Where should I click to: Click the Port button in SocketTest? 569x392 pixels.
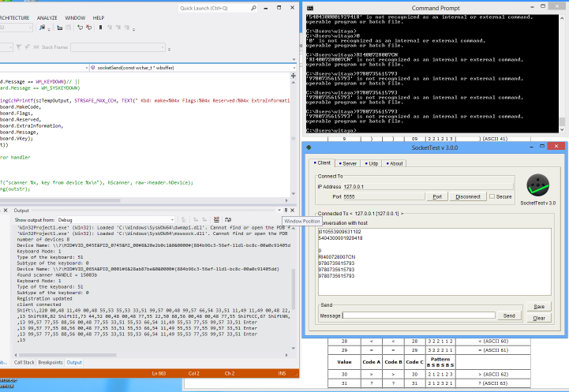(x=437, y=196)
